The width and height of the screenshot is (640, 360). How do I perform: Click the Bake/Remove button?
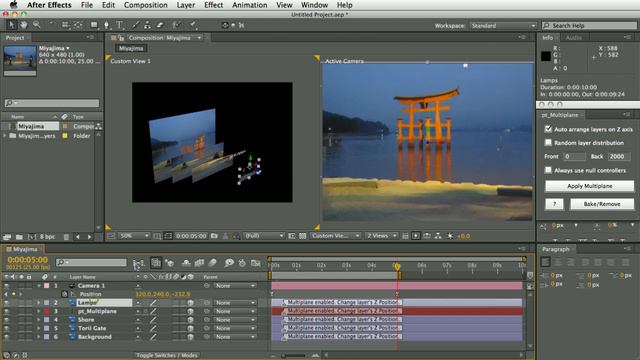point(602,204)
